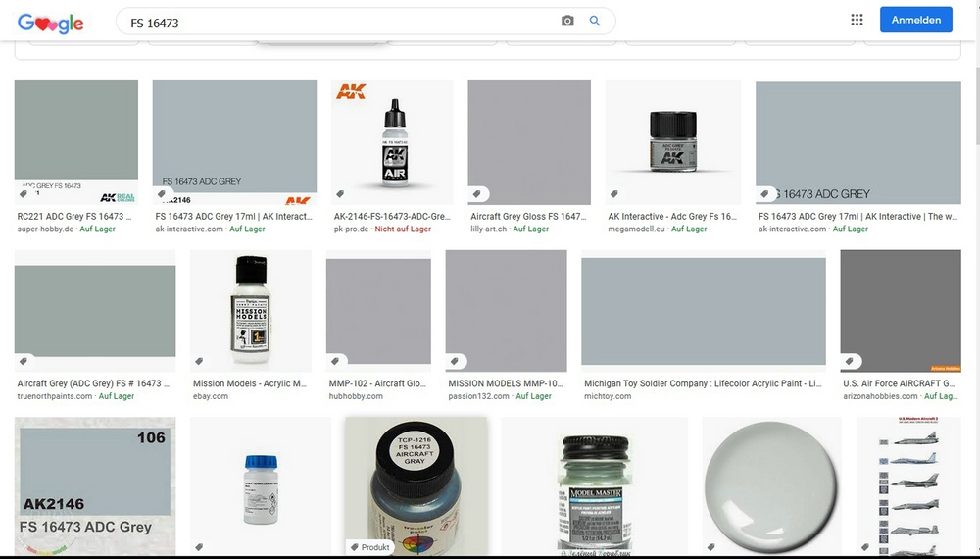This screenshot has height=559, width=980.
Task: Click tag icon on U.S. Air Force Aircraft image
Action: (x=849, y=361)
